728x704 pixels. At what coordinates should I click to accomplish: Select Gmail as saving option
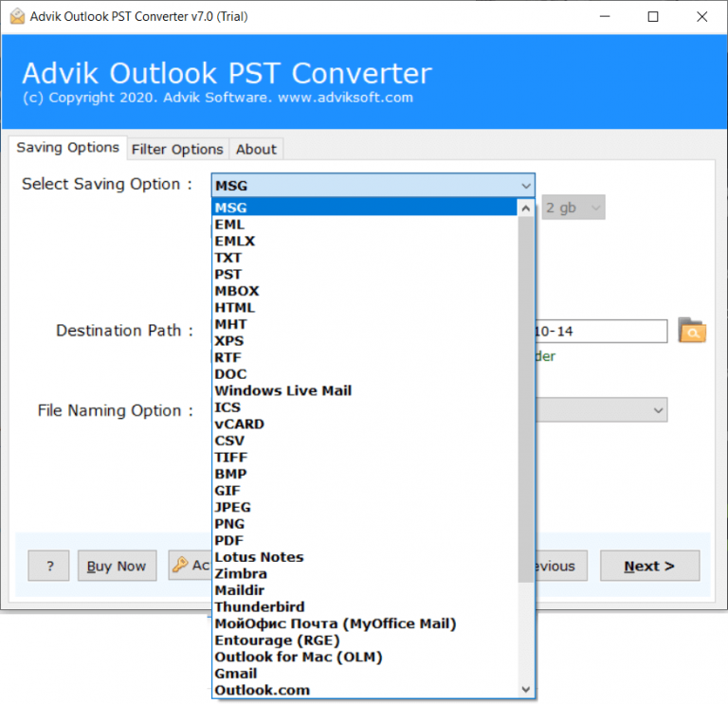(365, 674)
